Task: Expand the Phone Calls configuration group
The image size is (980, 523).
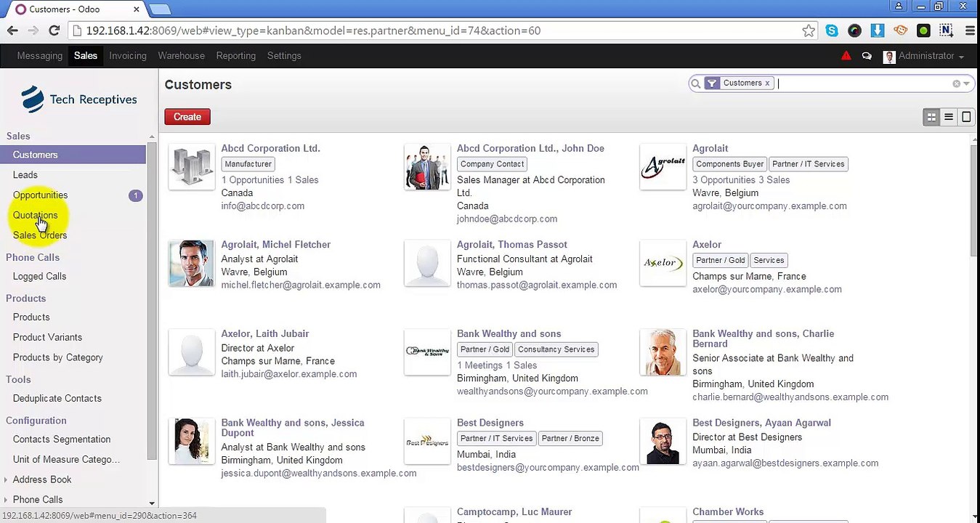Action: (x=37, y=500)
